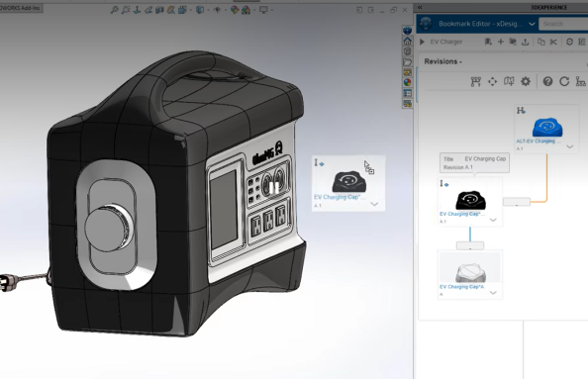
Task: Open the File Explorer folder tab
Action: pos(407,61)
